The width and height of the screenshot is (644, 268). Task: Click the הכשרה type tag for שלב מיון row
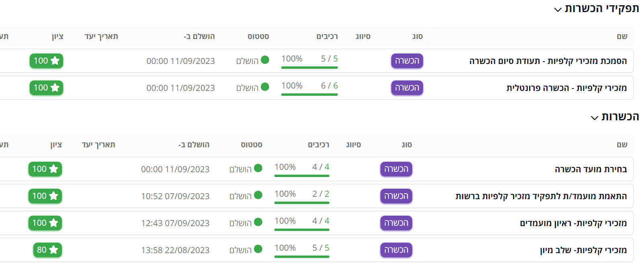tap(396, 250)
